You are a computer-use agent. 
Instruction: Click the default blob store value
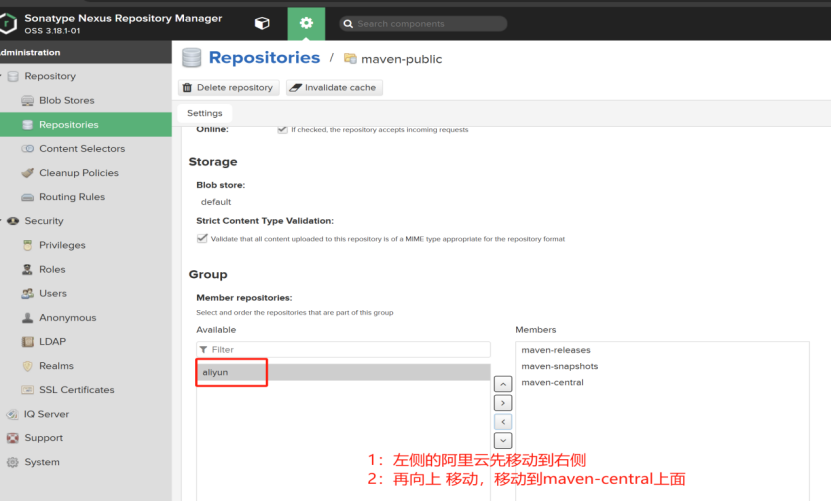click(x=216, y=202)
